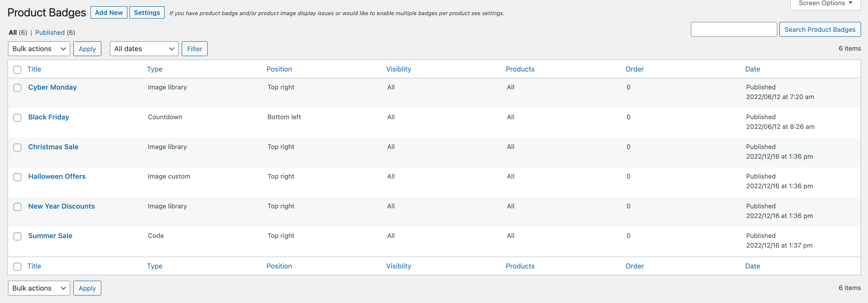
Task: Click the Apply button
Action: coord(87,48)
